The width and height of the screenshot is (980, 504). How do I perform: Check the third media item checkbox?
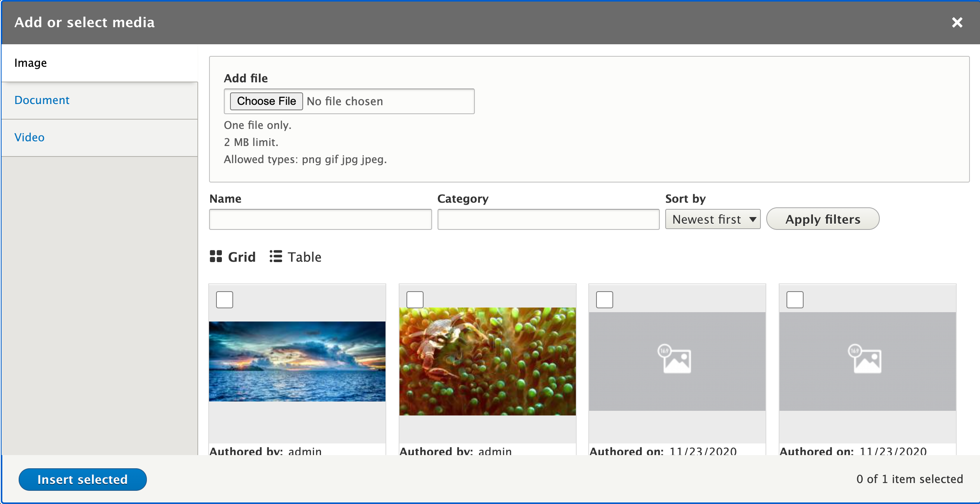[x=605, y=300]
